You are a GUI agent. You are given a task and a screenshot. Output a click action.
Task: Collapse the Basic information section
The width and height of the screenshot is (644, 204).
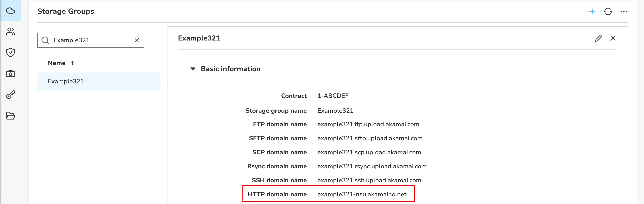(x=192, y=69)
